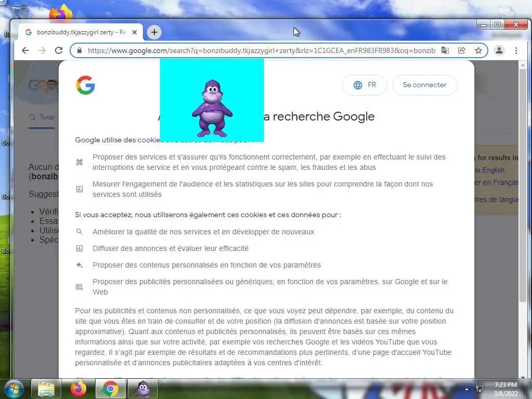This screenshot has width=532, height=399.
Task: Switch to Chrome in taskbar
Action: (111, 389)
